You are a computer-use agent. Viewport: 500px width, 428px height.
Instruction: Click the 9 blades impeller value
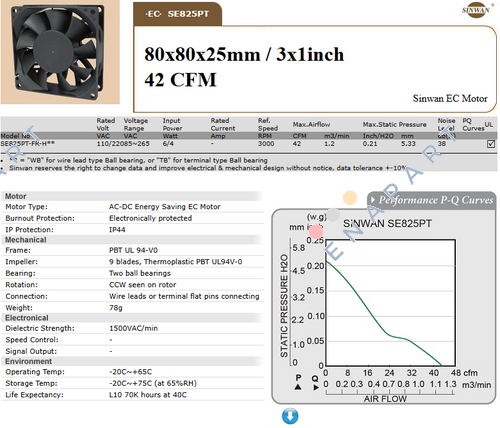click(x=175, y=262)
